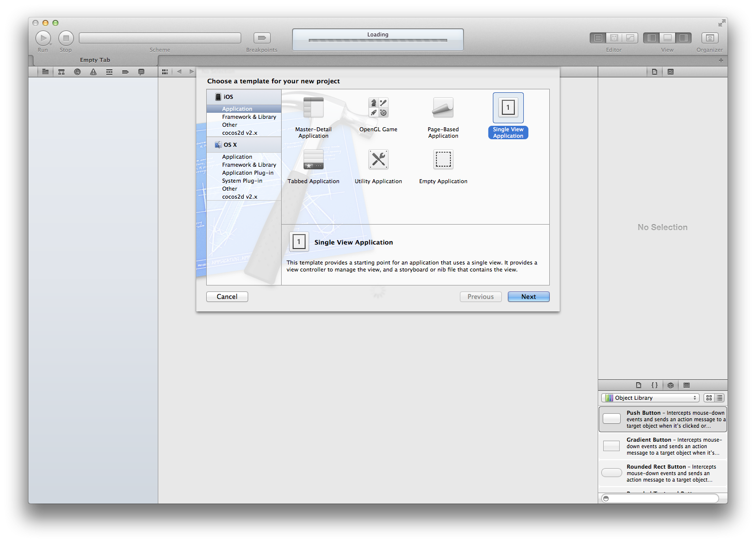Open the Object Library dropdown
This screenshot has height=543, width=756.
tap(650, 398)
